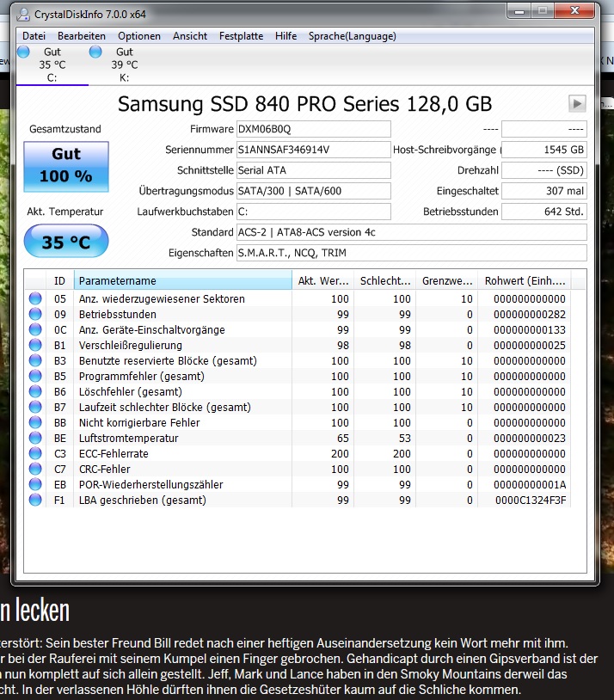Screen dimensions: 614x700
Task: Click the Host-Schreibvorgänge value 1545 GB
Action: pyautogui.click(x=543, y=150)
